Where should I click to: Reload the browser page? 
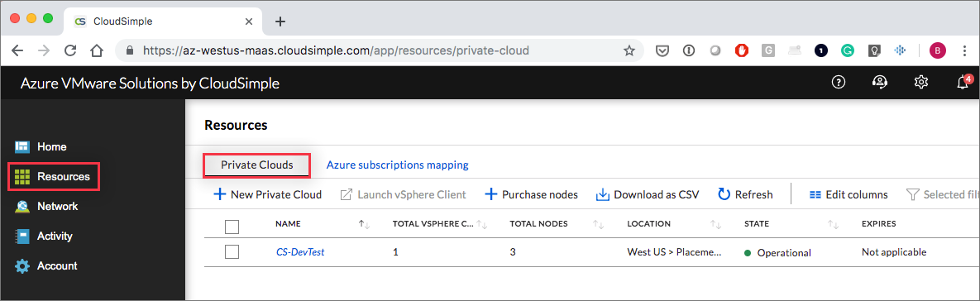(70, 50)
